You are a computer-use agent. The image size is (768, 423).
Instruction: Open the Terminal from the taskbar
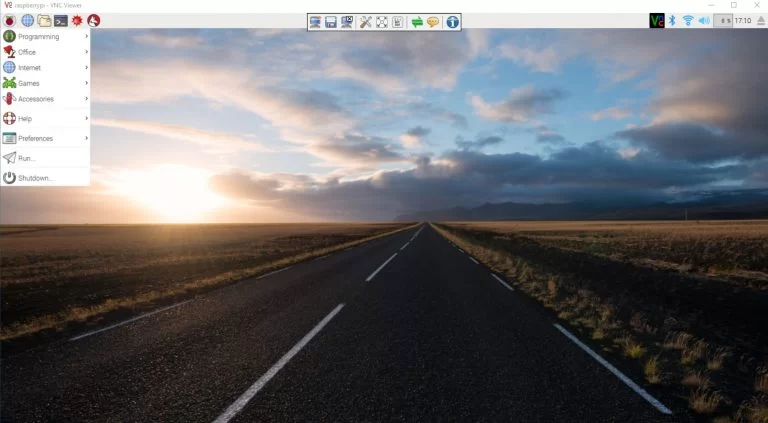(x=60, y=20)
